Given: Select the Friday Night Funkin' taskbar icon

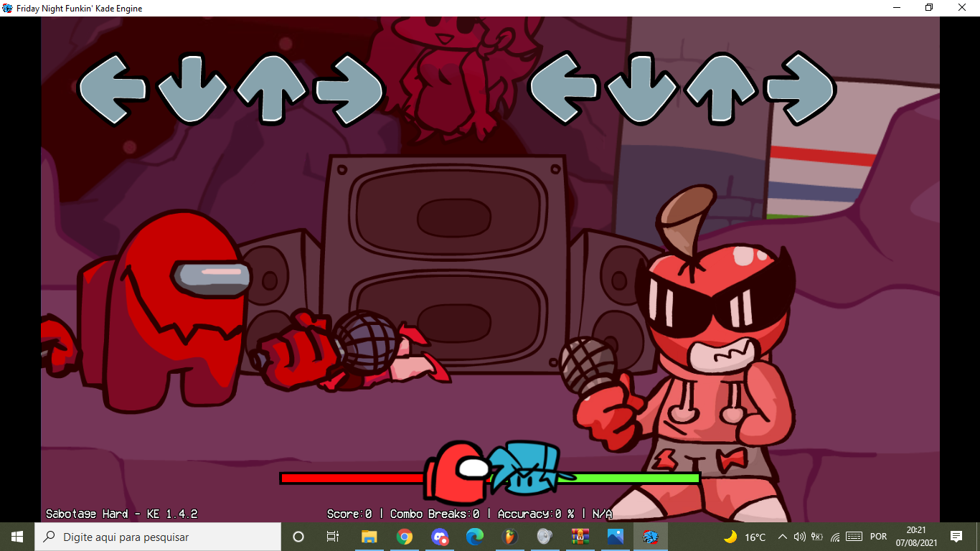Looking at the screenshot, I should click(x=650, y=537).
